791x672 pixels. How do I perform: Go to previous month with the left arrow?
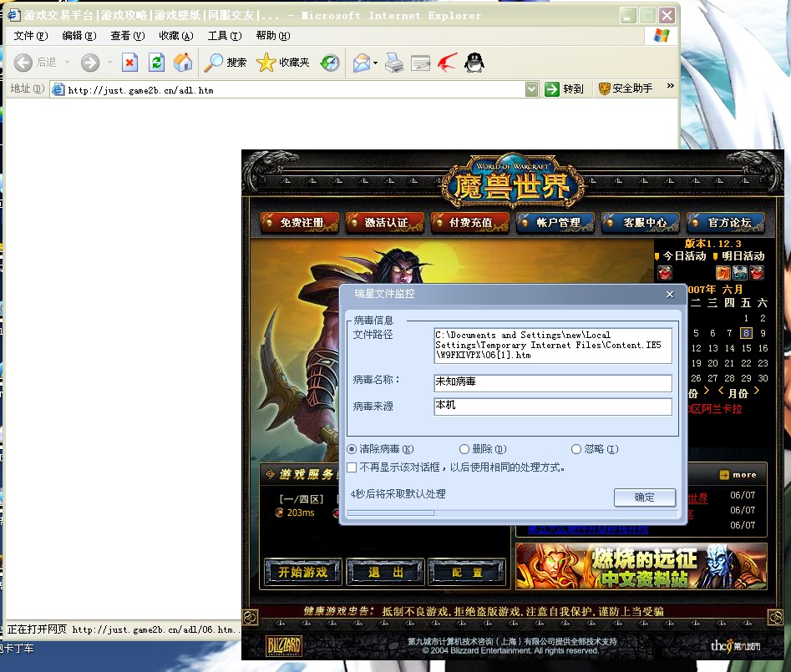tap(721, 391)
